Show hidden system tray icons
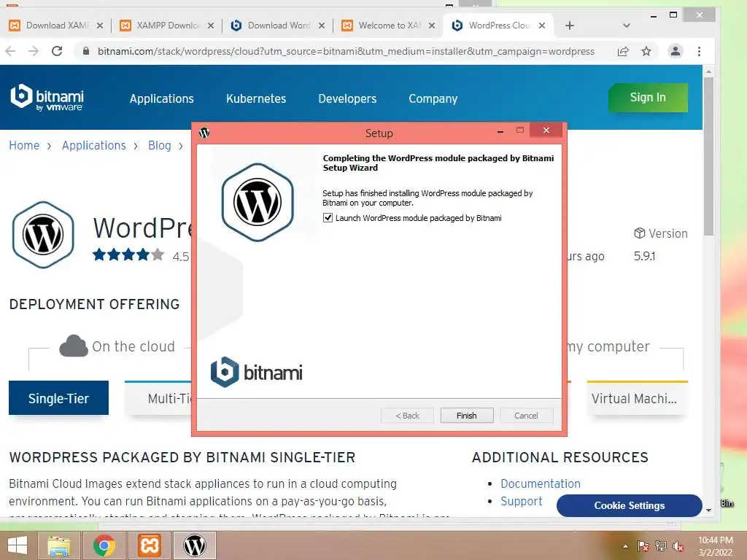Image resolution: width=747 pixels, height=560 pixels. click(625, 546)
